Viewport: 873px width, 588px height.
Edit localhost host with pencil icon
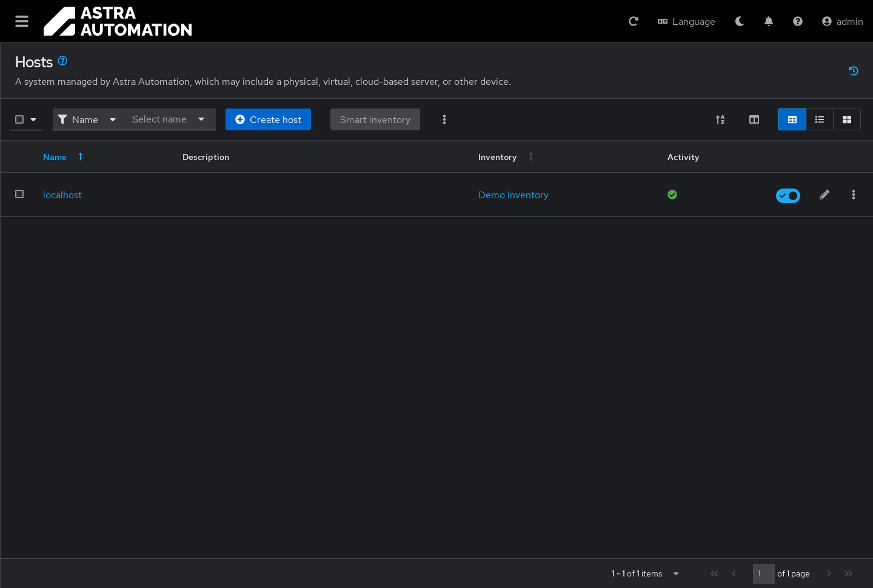(824, 195)
